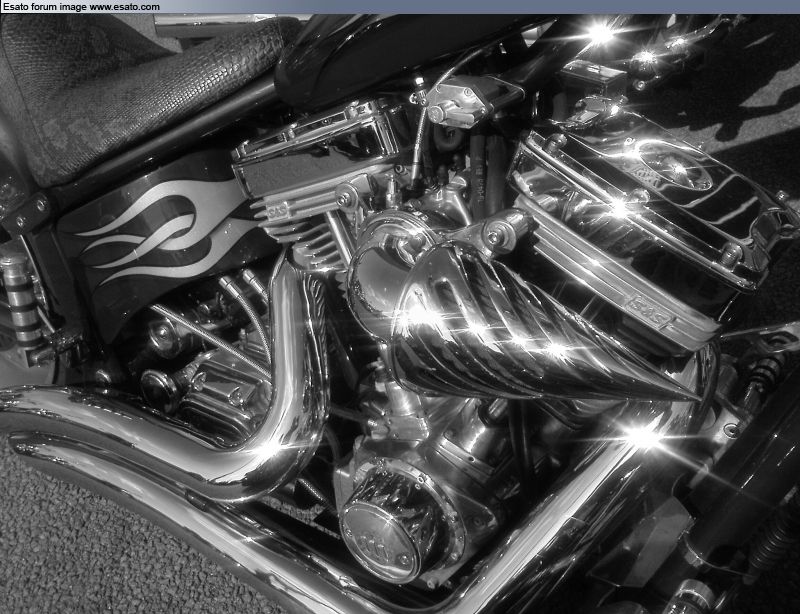800x614 pixels.
Task: Click the sharp tip of the air cleaner
Action: point(692,398)
